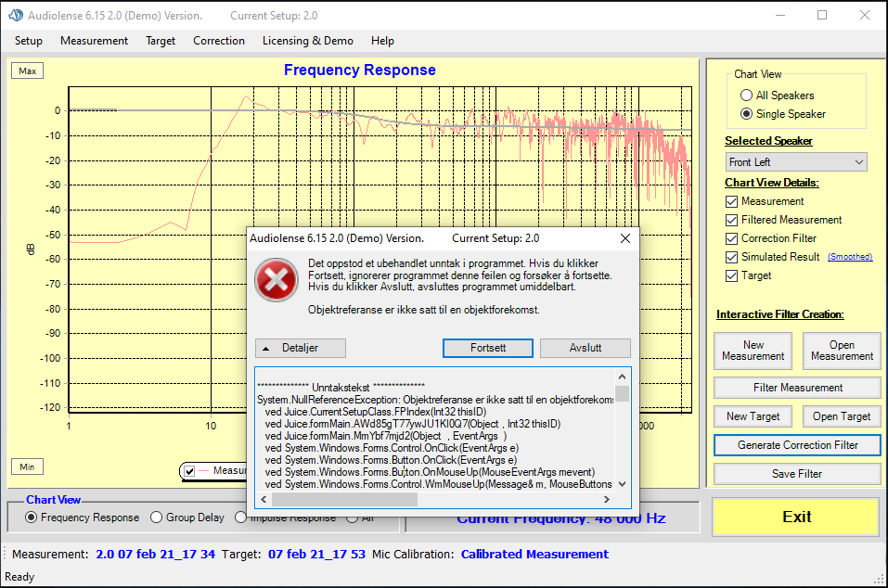
Task: Click the New Target button
Action: click(x=753, y=416)
